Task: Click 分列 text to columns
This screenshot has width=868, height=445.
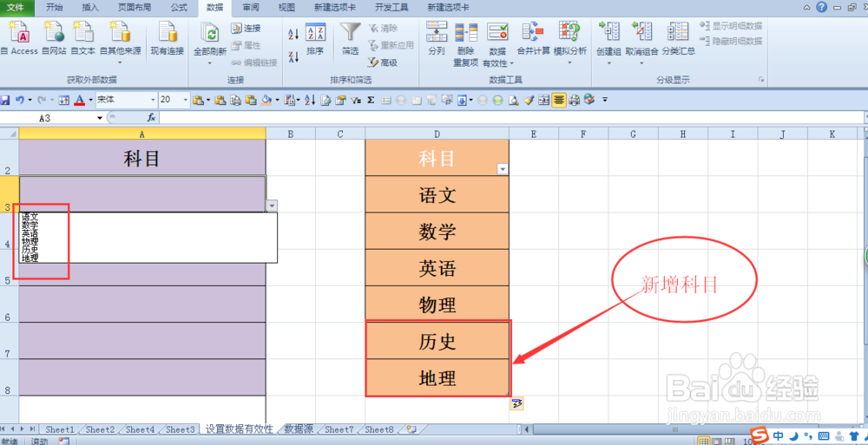Action: [437, 39]
